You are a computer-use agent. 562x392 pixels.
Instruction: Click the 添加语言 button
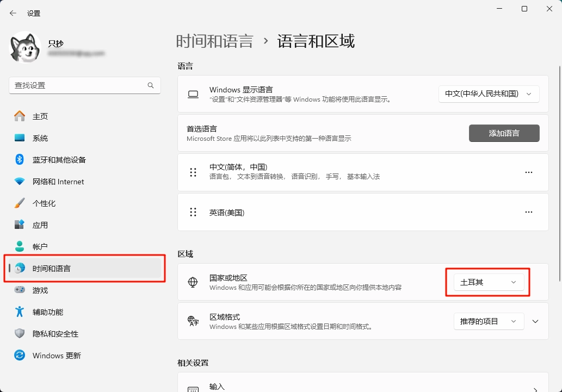point(504,133)
